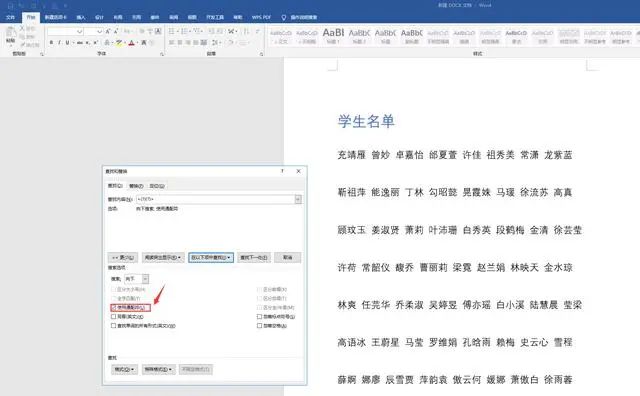Click the shrink font size icon
Viewport: 640px width, 396px height.
point(116,31)
